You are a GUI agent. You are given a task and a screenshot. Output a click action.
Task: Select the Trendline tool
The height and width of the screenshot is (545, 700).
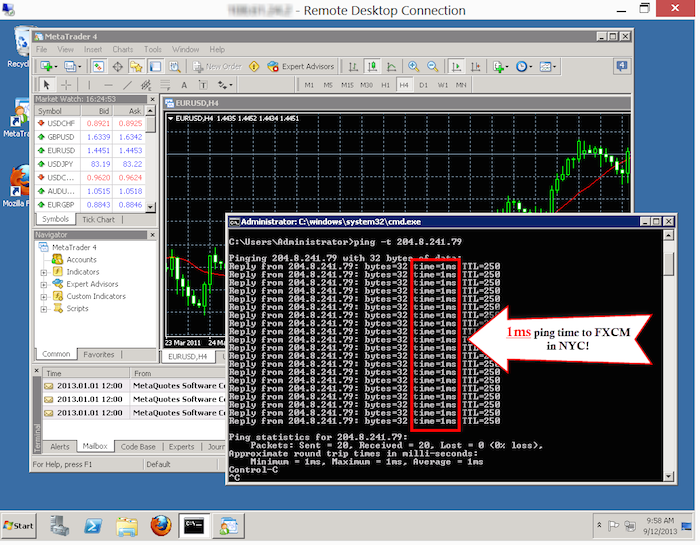pyautogui.click(x=127, y=84)
